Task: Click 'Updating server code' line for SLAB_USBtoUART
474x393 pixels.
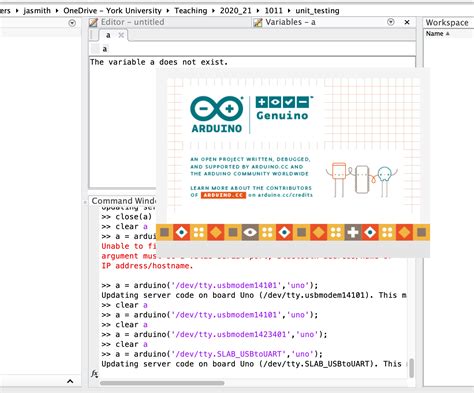Action: [254, 364]
